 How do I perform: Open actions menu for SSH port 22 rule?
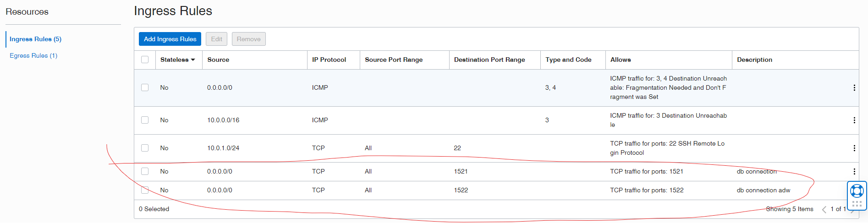[854, 148]
